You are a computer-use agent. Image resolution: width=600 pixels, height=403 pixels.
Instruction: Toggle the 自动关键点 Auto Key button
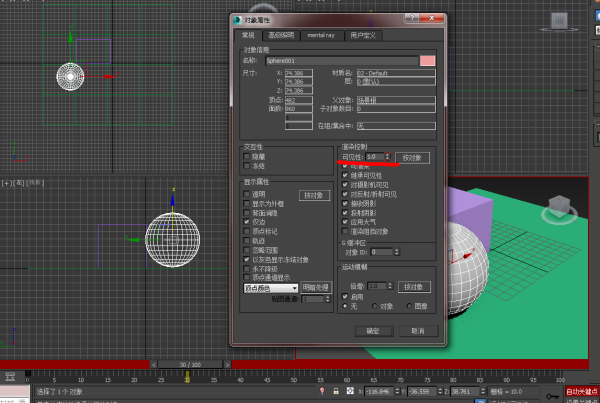pos(582,391)
